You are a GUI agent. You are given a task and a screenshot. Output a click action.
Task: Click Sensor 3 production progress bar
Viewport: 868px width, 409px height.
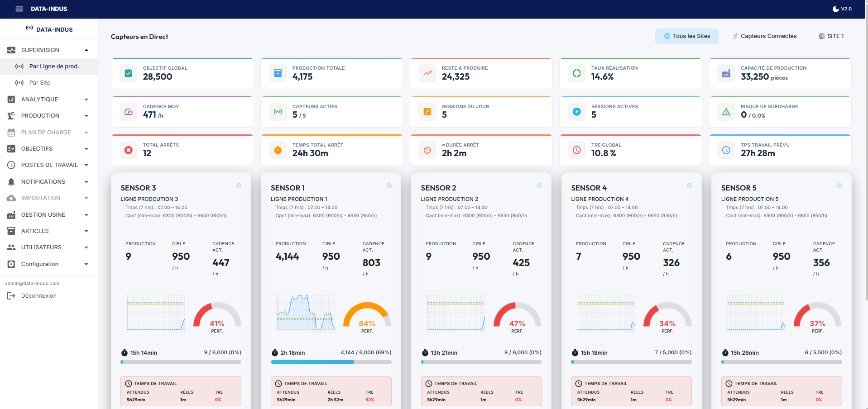pyautogui.click(x=181, y=362)
